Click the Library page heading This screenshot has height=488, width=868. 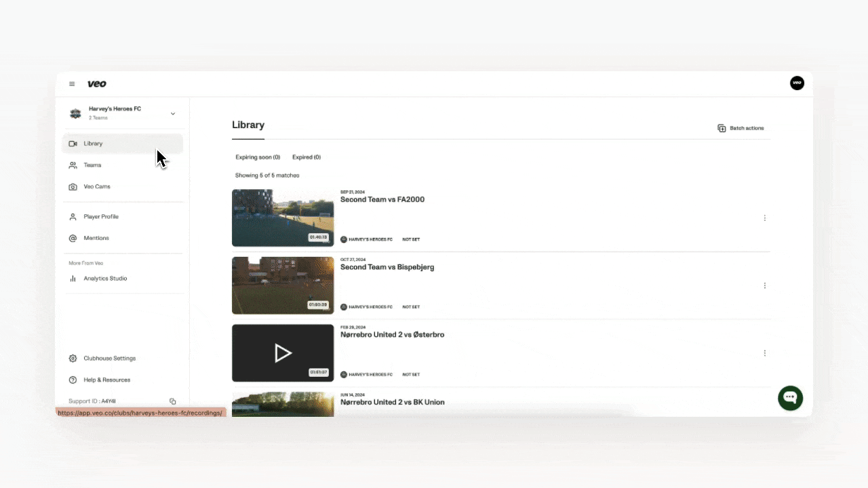(x=248, y=125)
